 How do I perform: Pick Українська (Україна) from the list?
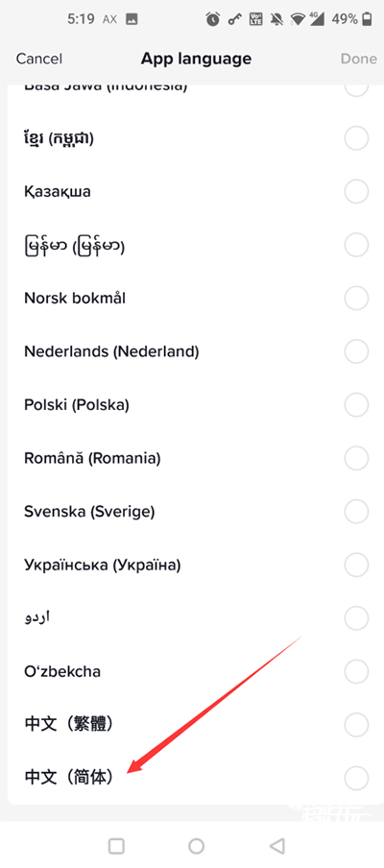click(196, 565)
